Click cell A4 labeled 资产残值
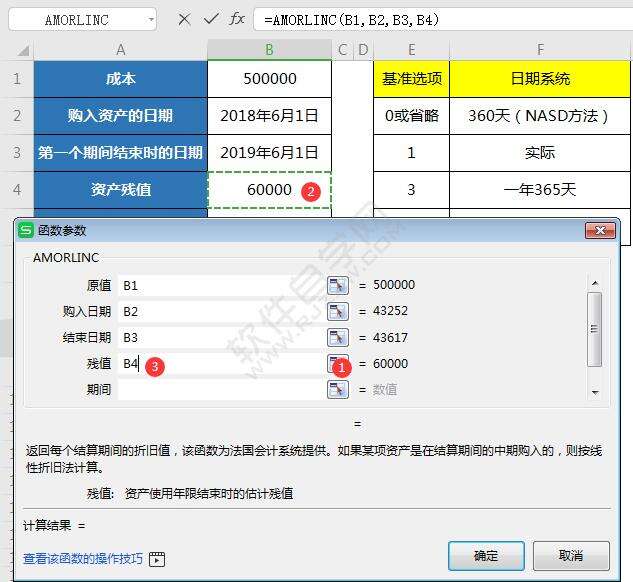The image size is (633, 582). (120, 189)
